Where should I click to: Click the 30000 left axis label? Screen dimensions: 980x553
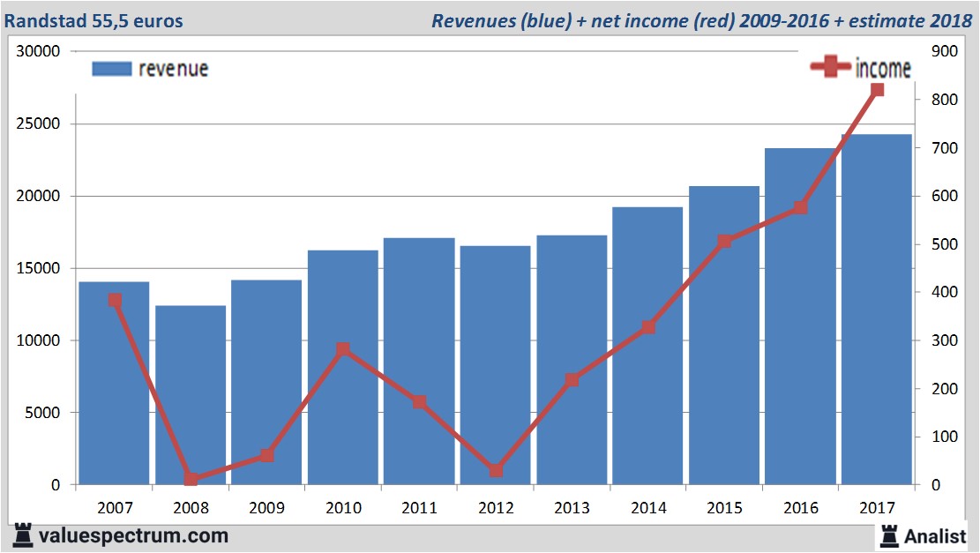point(38,51)
